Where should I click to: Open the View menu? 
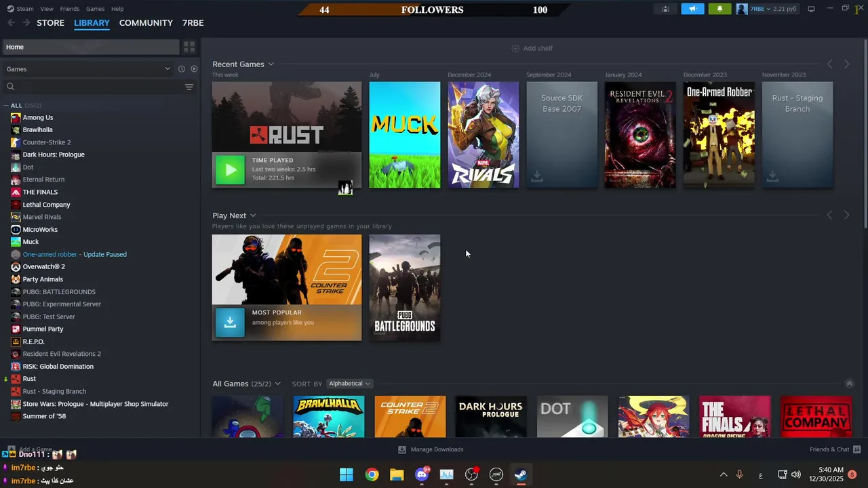tap(47, 9)
